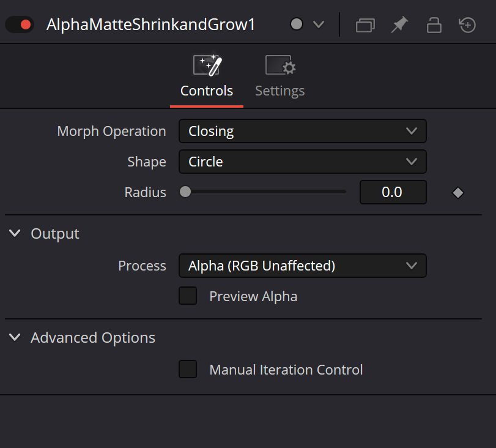The width and height of the screenshot is (496, 448).
Task: Click the reset node controls icon
Action: (x=467, y=25)
